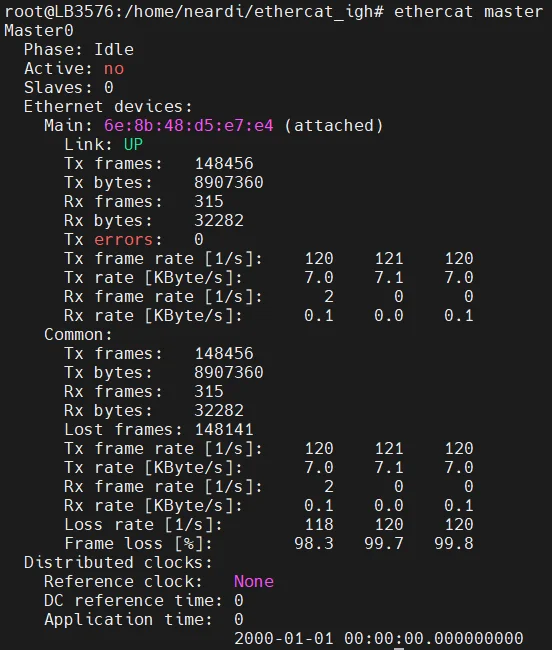The image size is (552, 650).
Task: Click the timestamp 2000-01-01 00:00:00.000000000
Action: point(379,638)
